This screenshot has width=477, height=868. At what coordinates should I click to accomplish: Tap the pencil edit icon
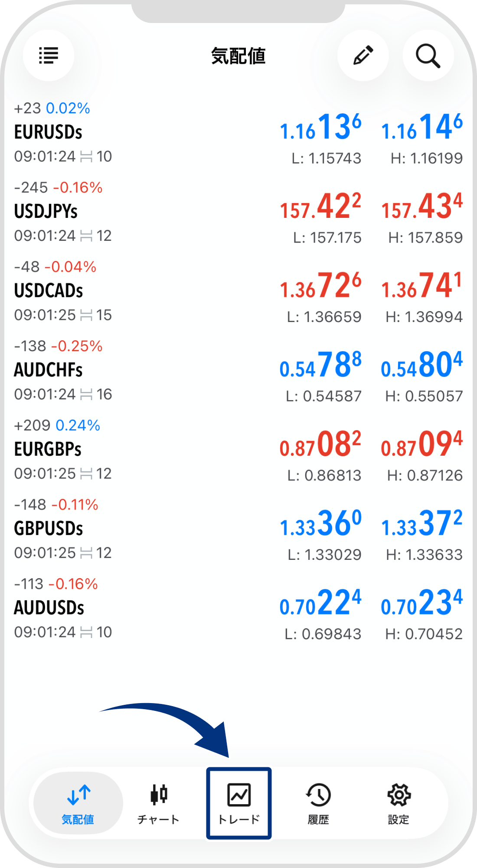pos(363,56)
